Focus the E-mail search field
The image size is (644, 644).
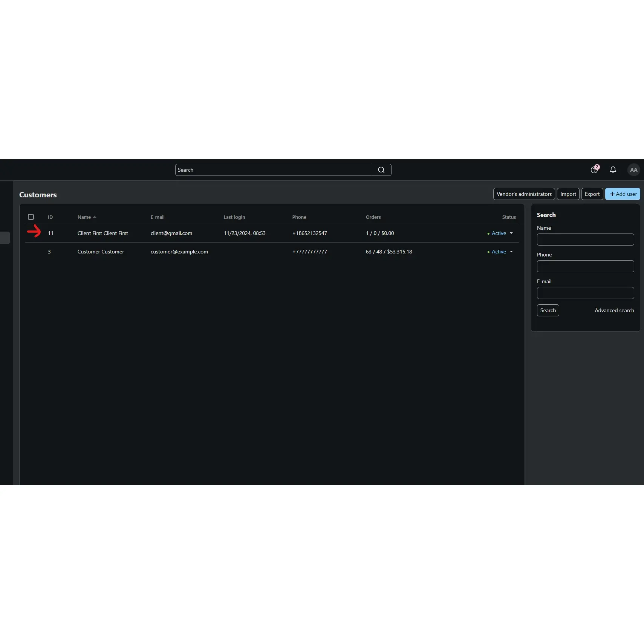(x=585, y=293)
